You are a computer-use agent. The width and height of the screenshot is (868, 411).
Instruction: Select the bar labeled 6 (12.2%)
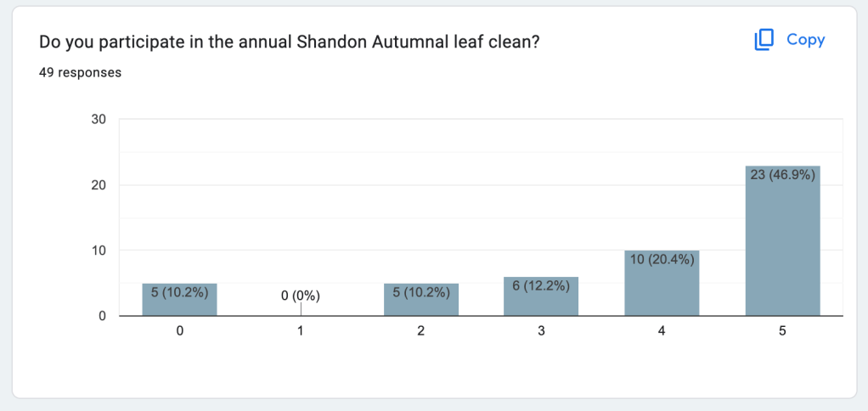[541, 297]
